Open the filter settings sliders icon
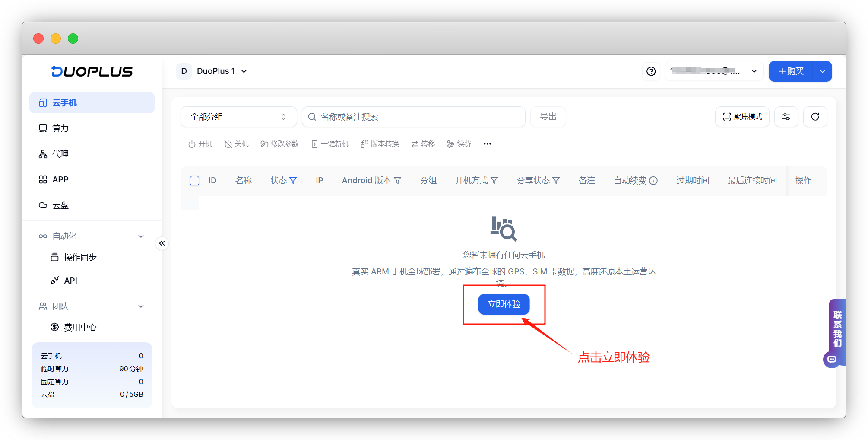The height and width of the screenshot is (440, 868). [786, 117]
